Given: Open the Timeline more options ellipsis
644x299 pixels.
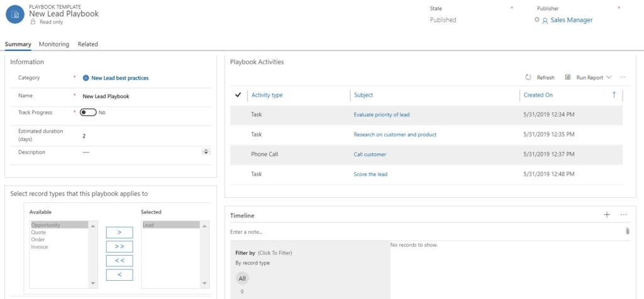Looking at the screenshot, I should tap(623, 215).
